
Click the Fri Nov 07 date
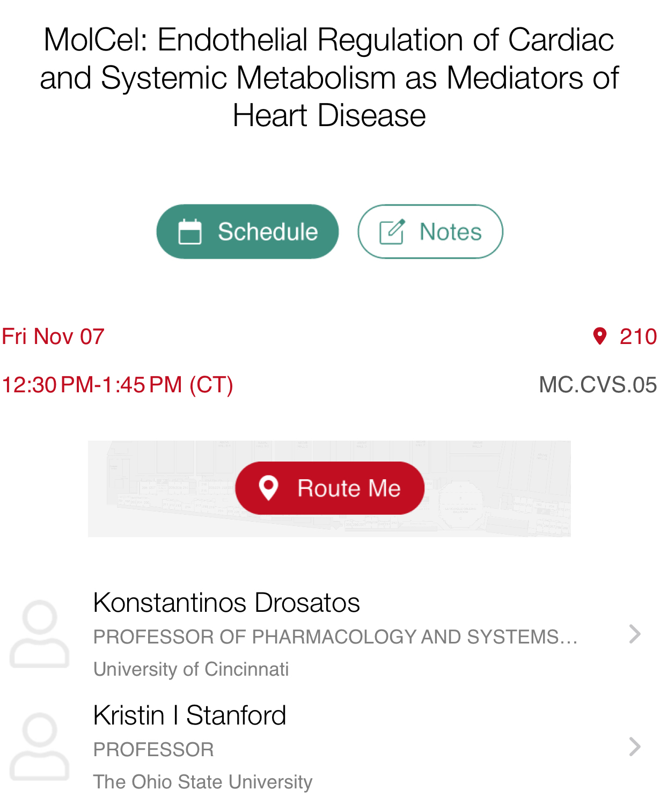[x=53, y=337]
